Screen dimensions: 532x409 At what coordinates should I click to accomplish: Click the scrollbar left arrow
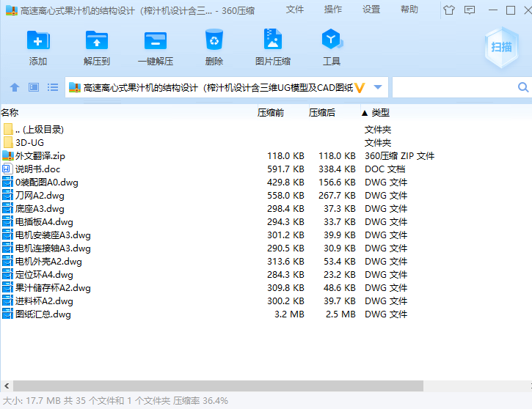click(7, 386)
